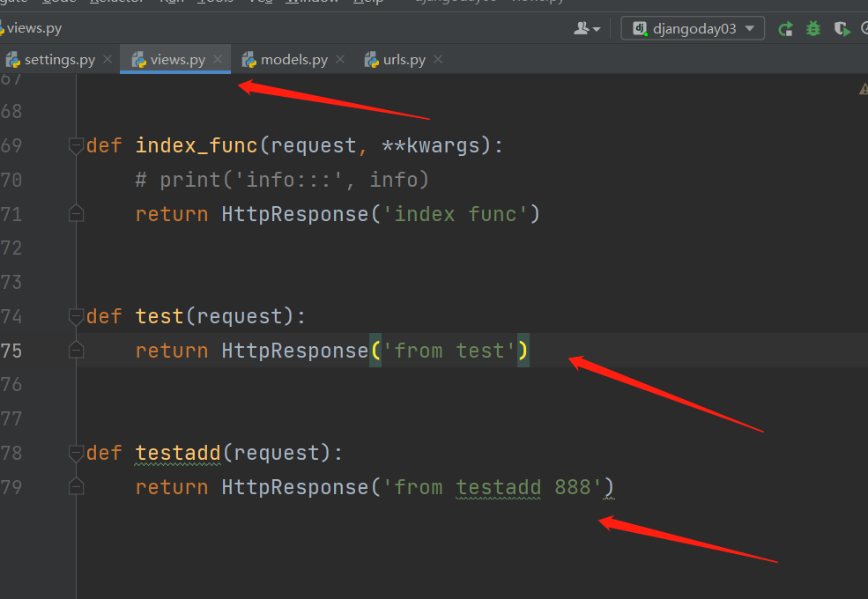Click the 'index func' string literal
Image resolution: width=868 pixels, height=599 pixels.
(x=455, y=214)
